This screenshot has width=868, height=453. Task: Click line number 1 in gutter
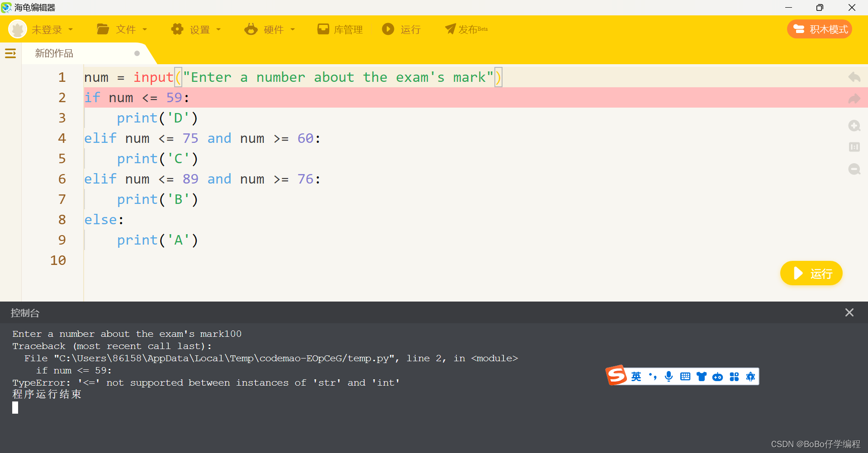click(x=62, y=77)
